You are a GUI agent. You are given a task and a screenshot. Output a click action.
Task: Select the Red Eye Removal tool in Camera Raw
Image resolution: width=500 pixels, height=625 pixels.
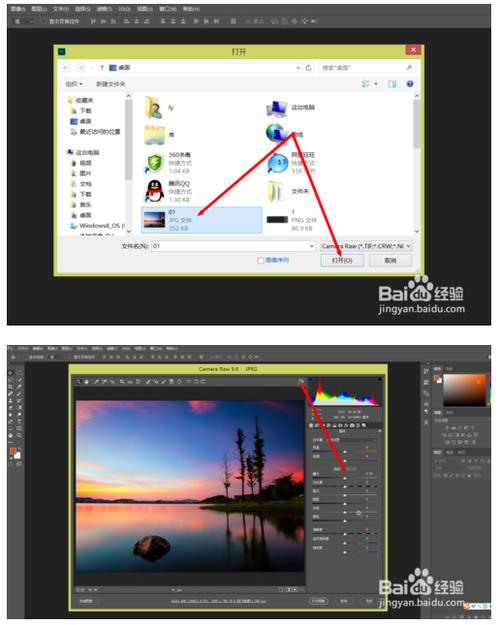156,381
